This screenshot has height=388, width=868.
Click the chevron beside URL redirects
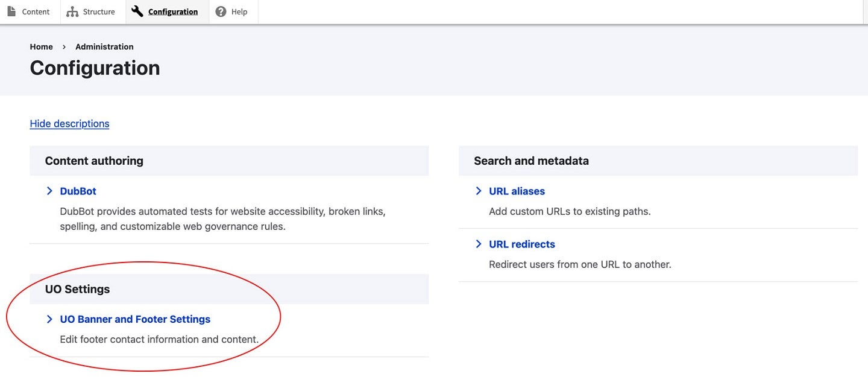coord(479,244)
